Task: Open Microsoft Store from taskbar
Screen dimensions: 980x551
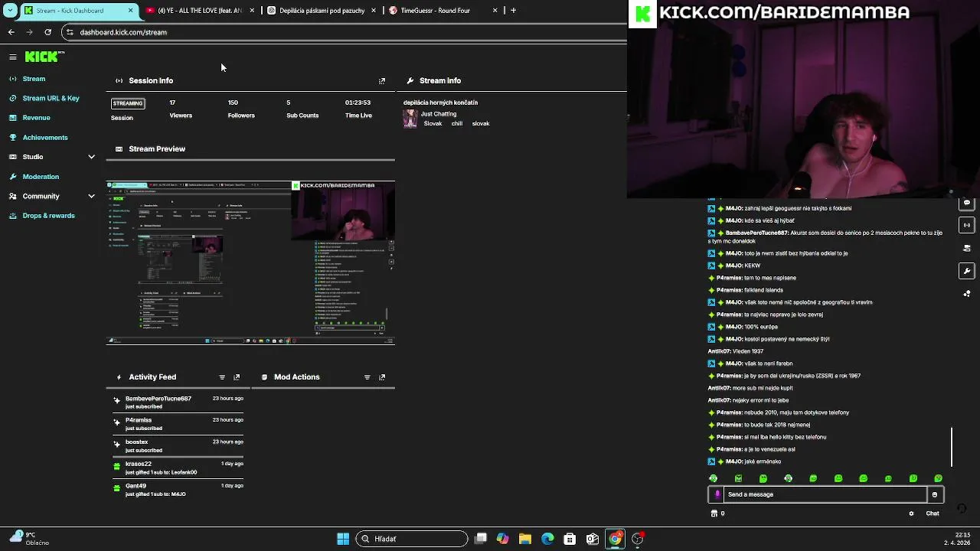Action: pos(570,539)
